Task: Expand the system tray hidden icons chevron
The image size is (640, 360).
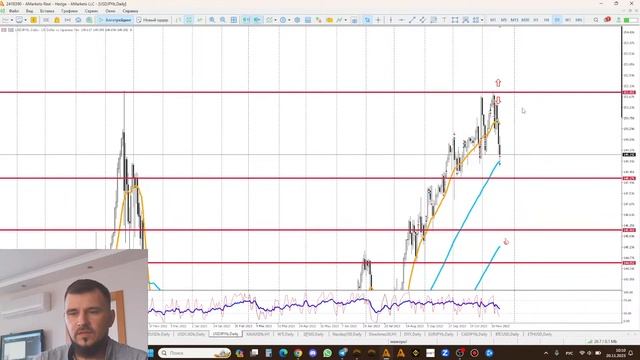Action: [x=546, y=353]
